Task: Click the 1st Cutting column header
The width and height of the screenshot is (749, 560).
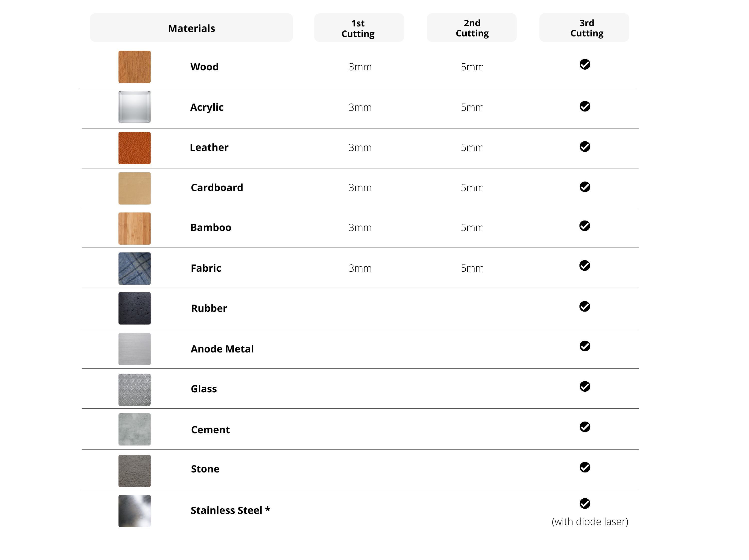Action: coord(359,28)
